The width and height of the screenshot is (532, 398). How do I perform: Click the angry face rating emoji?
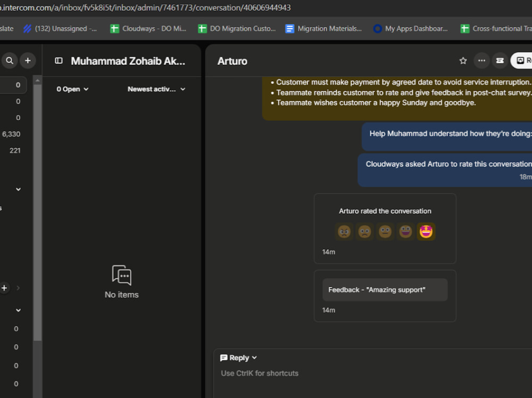click(x=344, y=232)
